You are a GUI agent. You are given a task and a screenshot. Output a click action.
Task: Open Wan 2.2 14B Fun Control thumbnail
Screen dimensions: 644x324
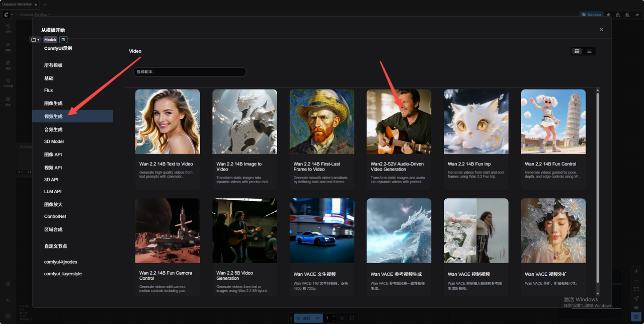click(553, 122)
